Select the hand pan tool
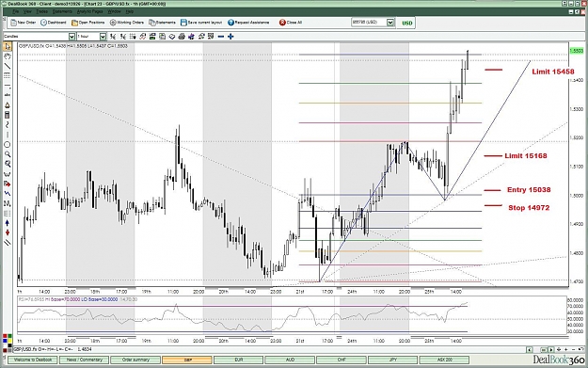This screenshot has width=588, height=368. (8, 56)
